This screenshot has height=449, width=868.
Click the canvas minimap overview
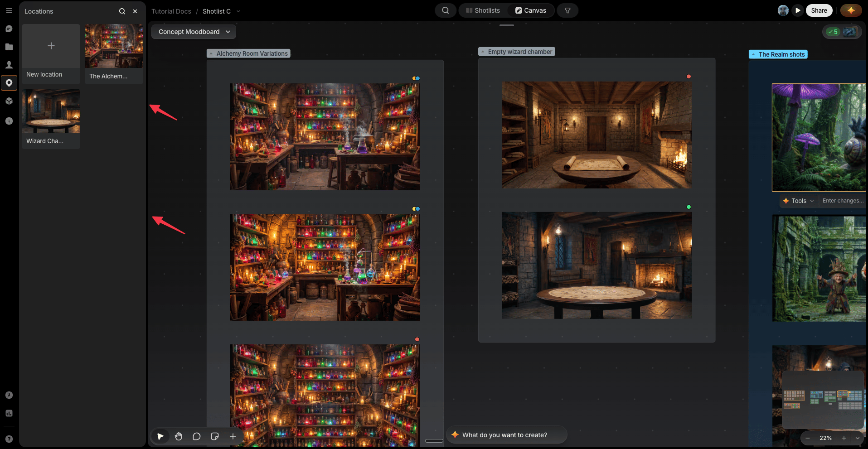coord(823,400)
